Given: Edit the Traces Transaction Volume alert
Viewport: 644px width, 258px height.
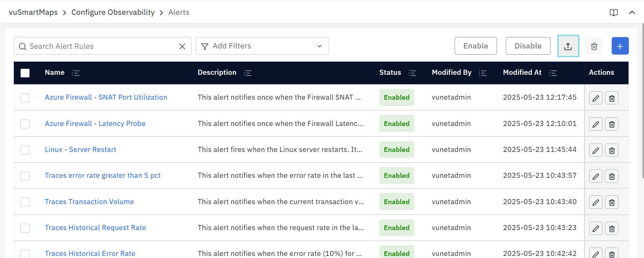Looking at the screenshot, I should [596, 202].
